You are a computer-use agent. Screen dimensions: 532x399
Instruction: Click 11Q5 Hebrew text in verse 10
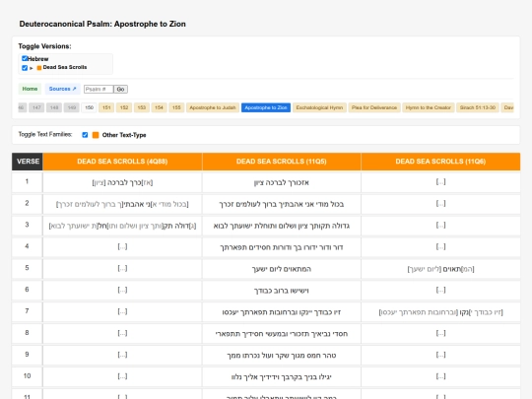(x=281, y=377)
